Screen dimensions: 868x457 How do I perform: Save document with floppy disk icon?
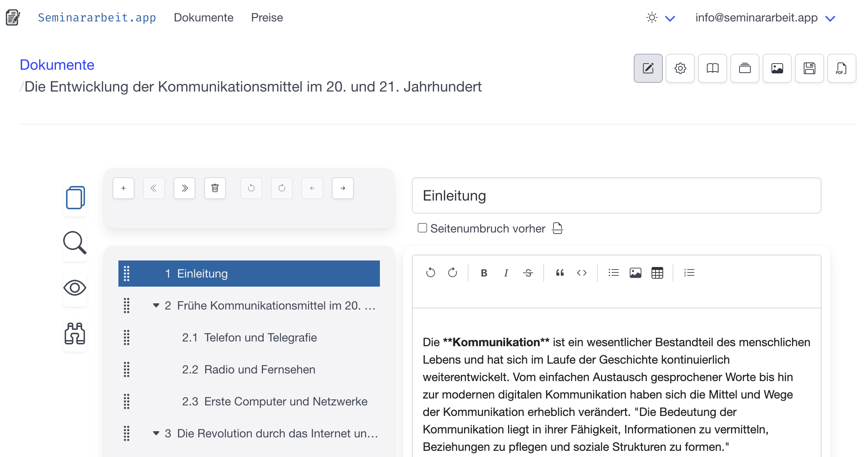point(810,68)
